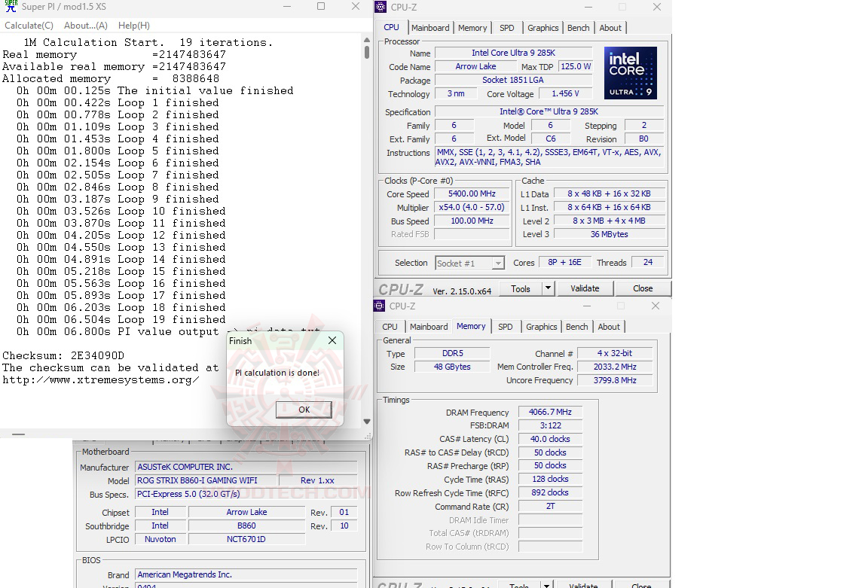868x588 pixels.
Task: Open Bench tab in the Memory CPU-Z window
Action: 577,327
